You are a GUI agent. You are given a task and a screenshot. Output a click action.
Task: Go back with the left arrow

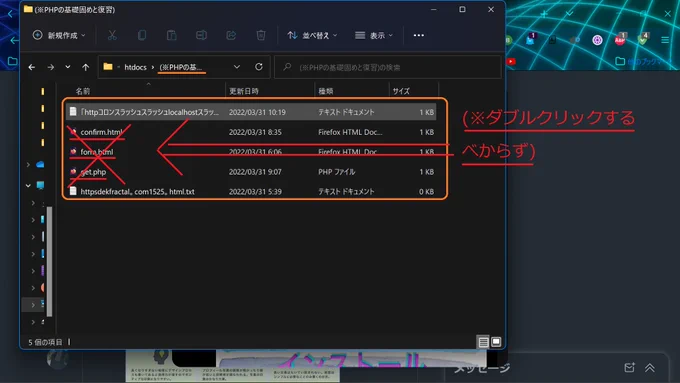coord(32,67)
